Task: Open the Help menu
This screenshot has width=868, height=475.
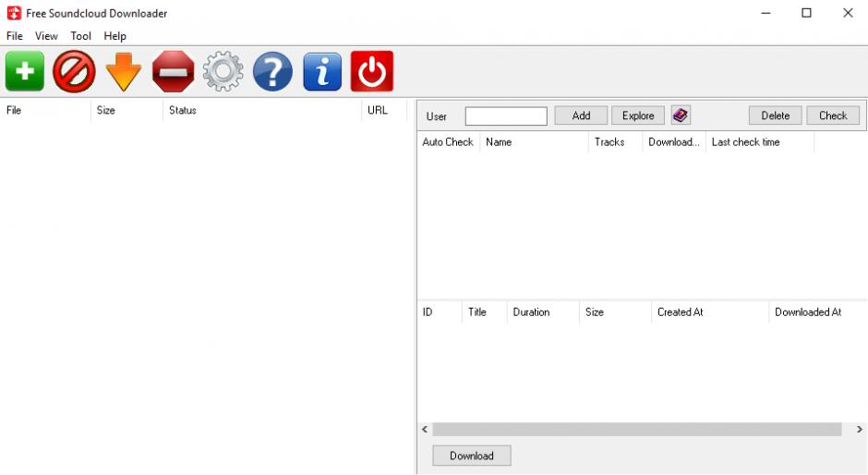Action: point(115,36)
